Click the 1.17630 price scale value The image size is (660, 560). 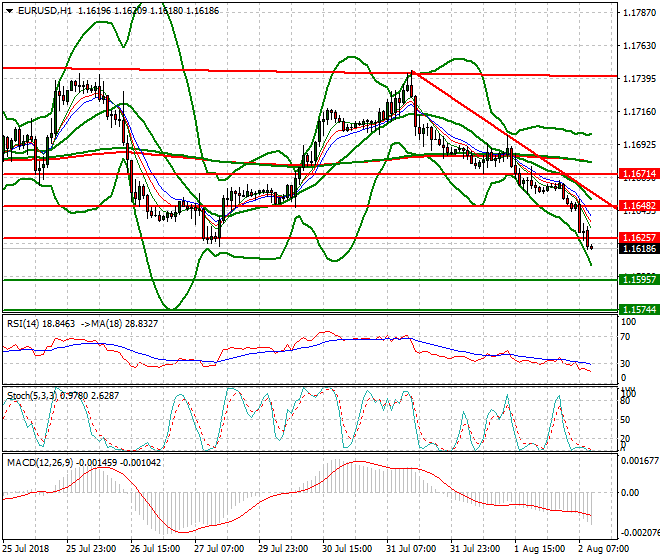(x=639, y=45)
